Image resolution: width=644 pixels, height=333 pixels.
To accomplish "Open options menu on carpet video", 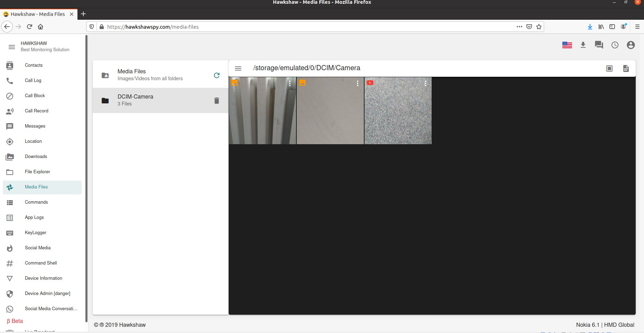I will coord(425,83).
